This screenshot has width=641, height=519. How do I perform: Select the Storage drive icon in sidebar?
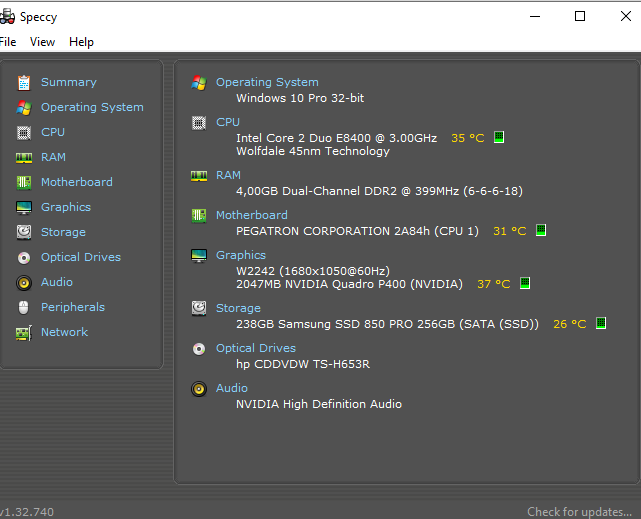(x=24, y=232)
